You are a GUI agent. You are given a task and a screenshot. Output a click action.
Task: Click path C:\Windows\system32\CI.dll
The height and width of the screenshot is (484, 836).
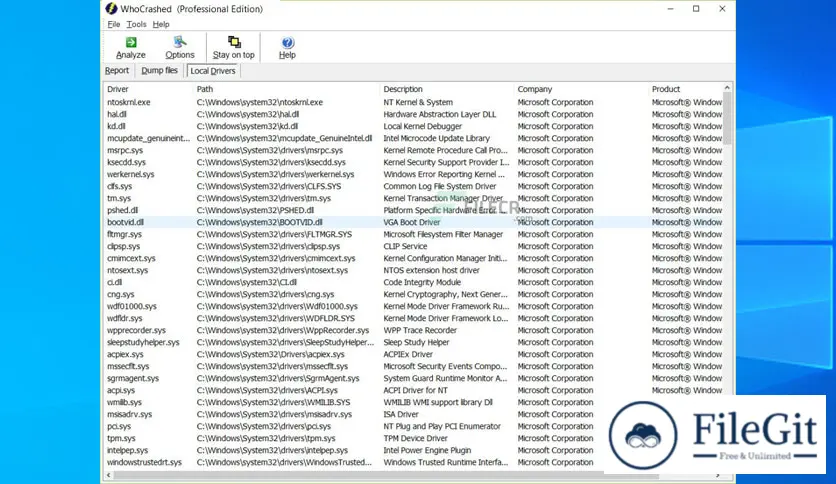point(246,282)
